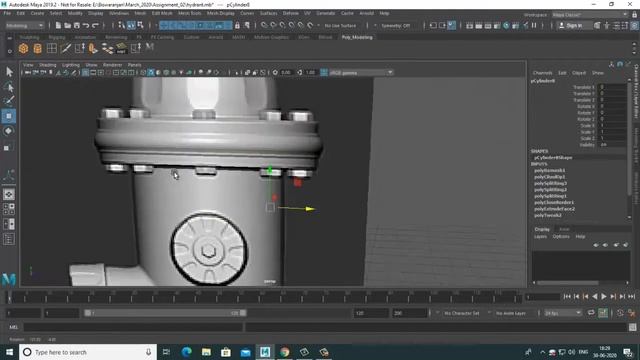Click the playback range slider bar

pyautogui.click(x=165, y=313)
